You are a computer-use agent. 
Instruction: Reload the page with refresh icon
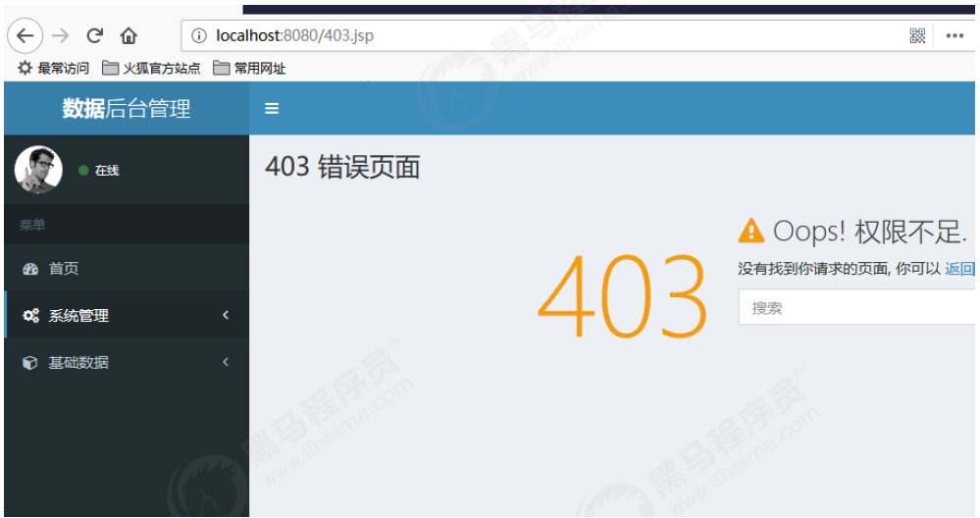[94, 35]
